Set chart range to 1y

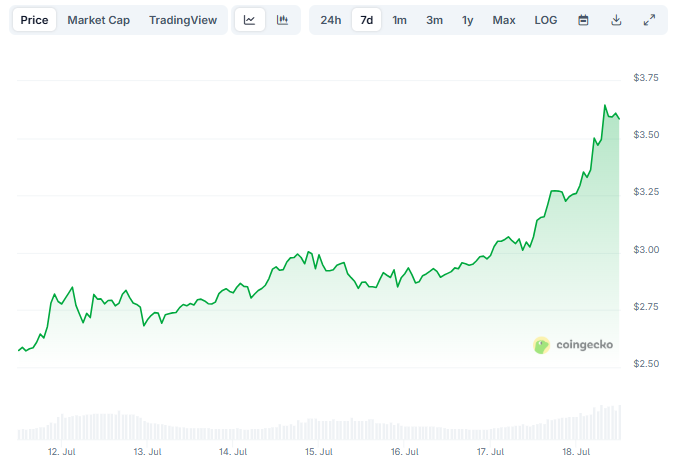click(468, 20)
